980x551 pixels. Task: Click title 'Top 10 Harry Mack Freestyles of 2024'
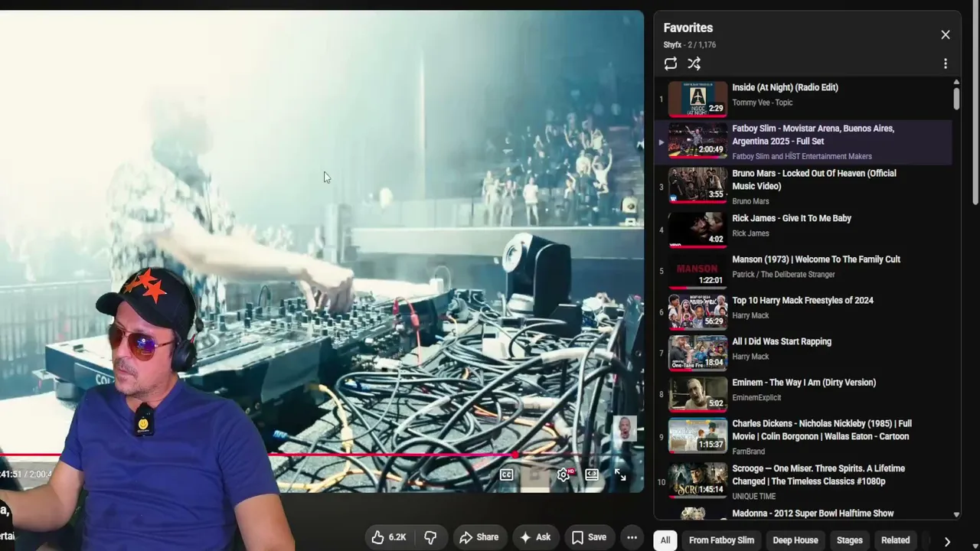coord(802,301)
